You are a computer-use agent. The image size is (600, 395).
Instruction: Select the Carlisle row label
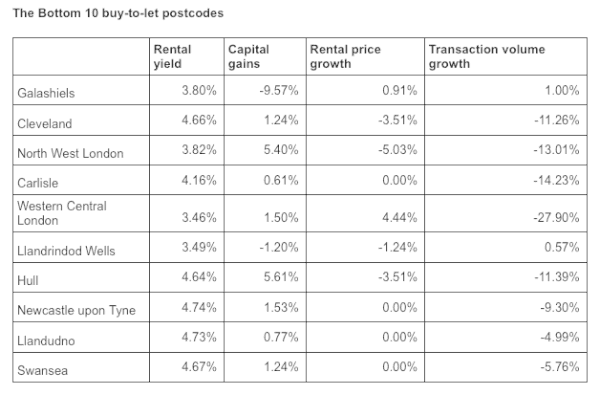[38, 183]
